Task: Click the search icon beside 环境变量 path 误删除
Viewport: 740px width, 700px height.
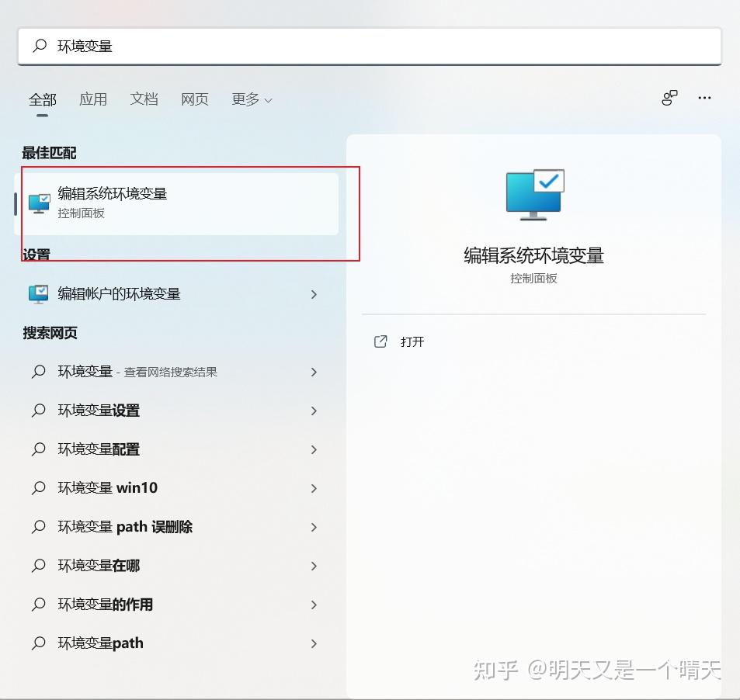Action: [x=39, y=526]
